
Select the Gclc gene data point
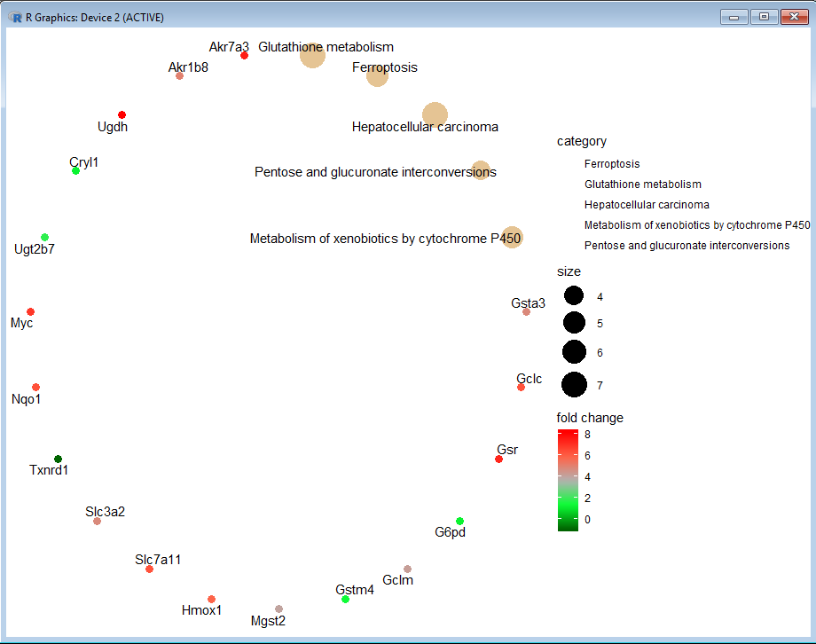coord(522,388)
